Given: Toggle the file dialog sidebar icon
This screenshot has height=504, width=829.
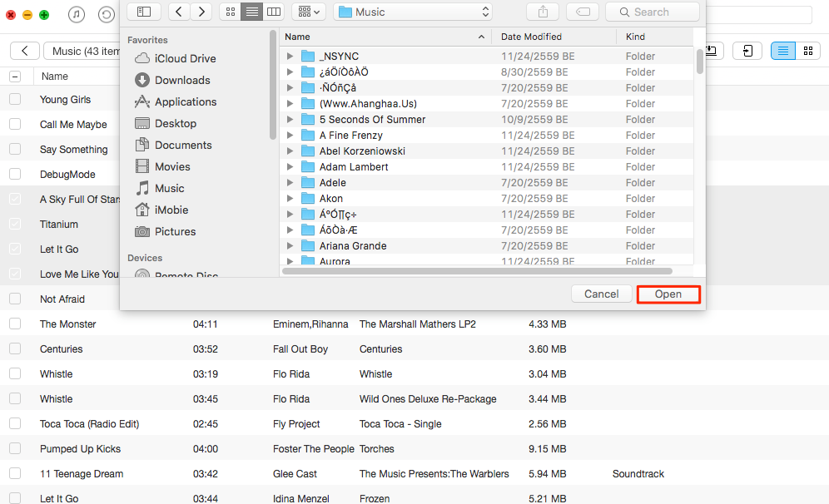Looking at the screenshot, I should (144, 12).
